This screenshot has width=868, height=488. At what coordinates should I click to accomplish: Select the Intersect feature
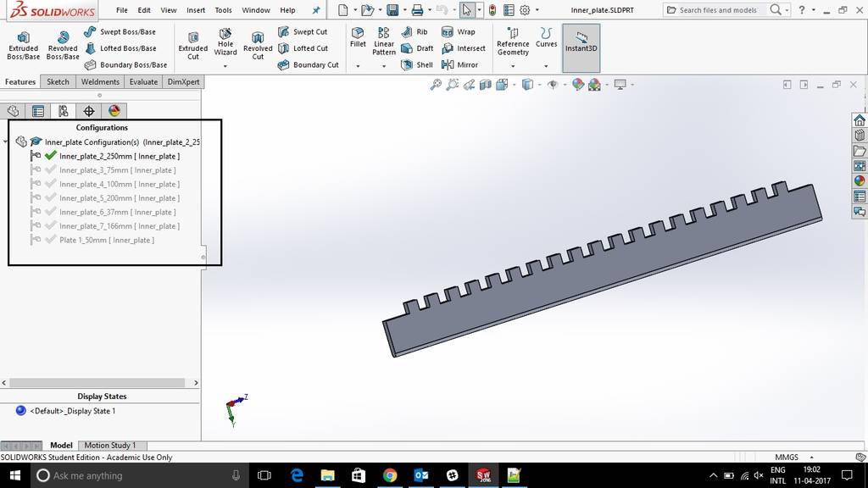point(464,48)
